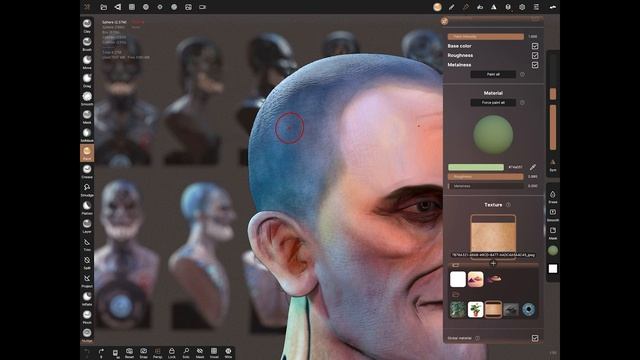Select the Layer tool
Image resolution: width=640 pixels, height=360 pixels.
tap(87, 226)
